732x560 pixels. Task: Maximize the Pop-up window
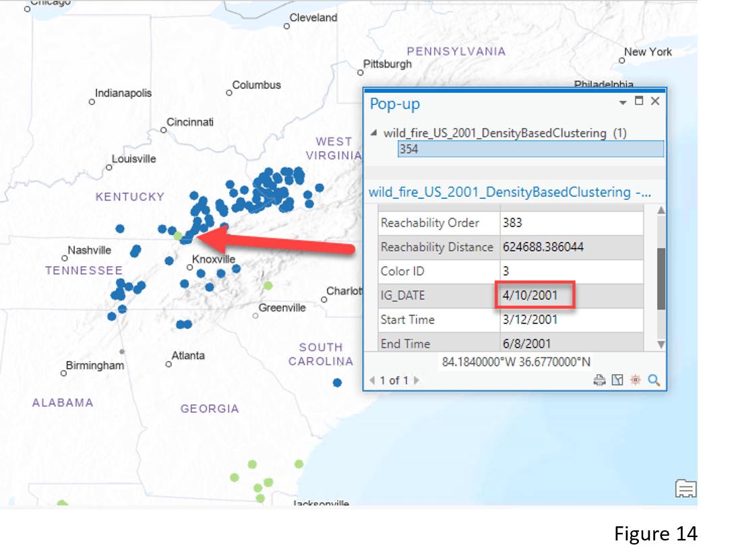(639, 101)
